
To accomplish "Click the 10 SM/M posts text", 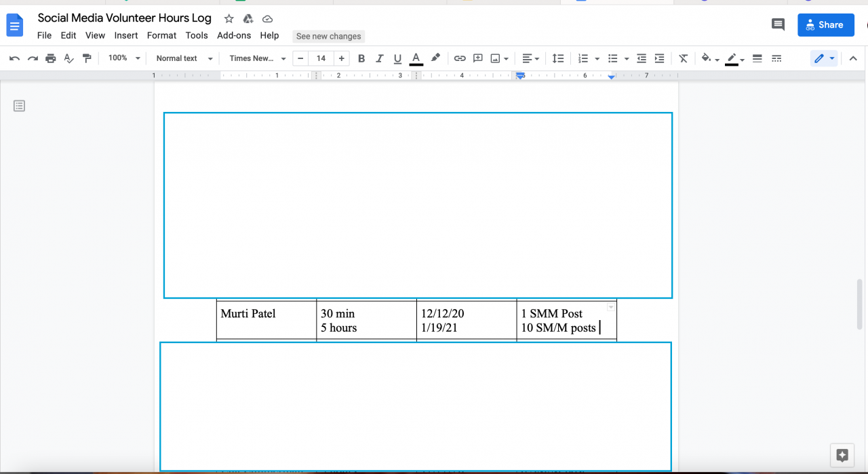I will 558,328.
